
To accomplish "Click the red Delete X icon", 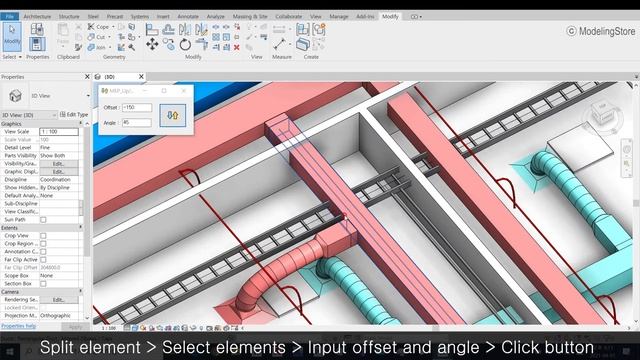I will [236, 47].
